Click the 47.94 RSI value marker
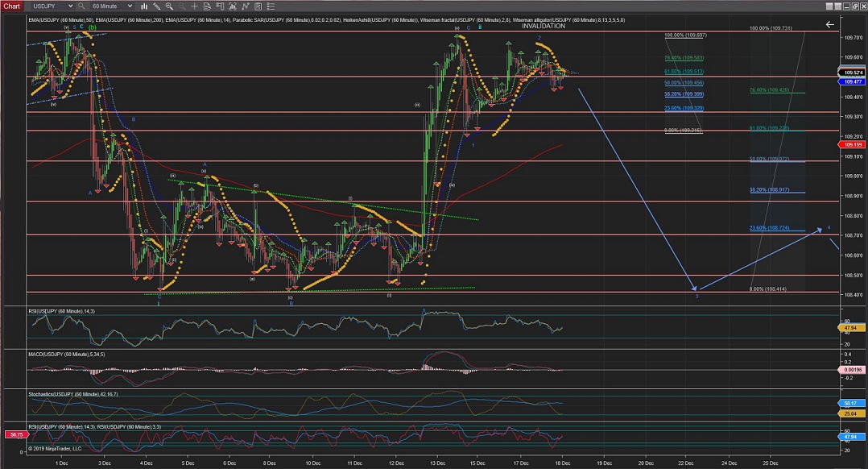The height and width of the screenshot is (469, 868). tap(852, 328)
